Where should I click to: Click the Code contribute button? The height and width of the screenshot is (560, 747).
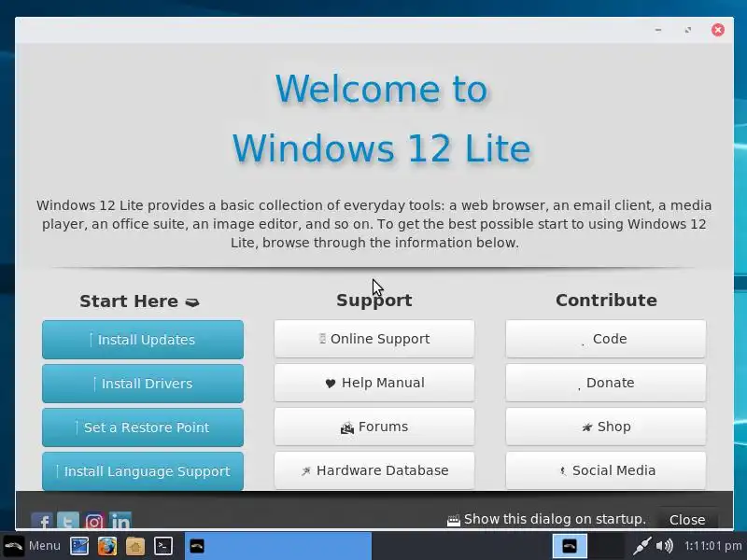[606, 339]
